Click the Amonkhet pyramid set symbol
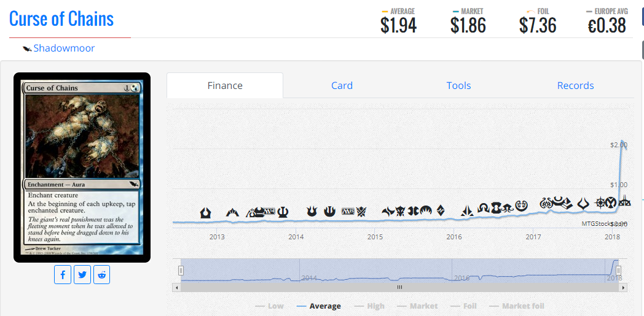The height and width of the screenshot is (316, 644). [568, 204]
